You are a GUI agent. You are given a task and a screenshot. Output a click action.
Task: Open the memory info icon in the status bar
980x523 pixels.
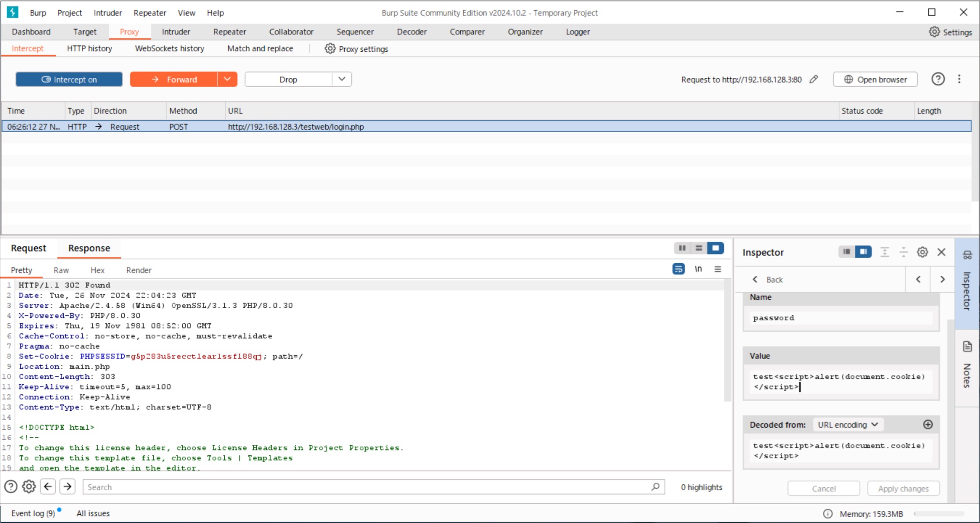click(x=827, y=514)
